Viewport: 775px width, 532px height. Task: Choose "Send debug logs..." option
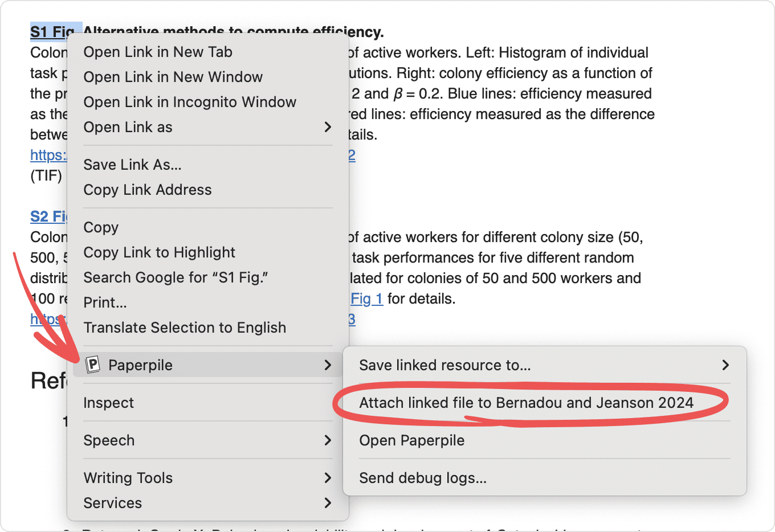(x=422, y=478)
